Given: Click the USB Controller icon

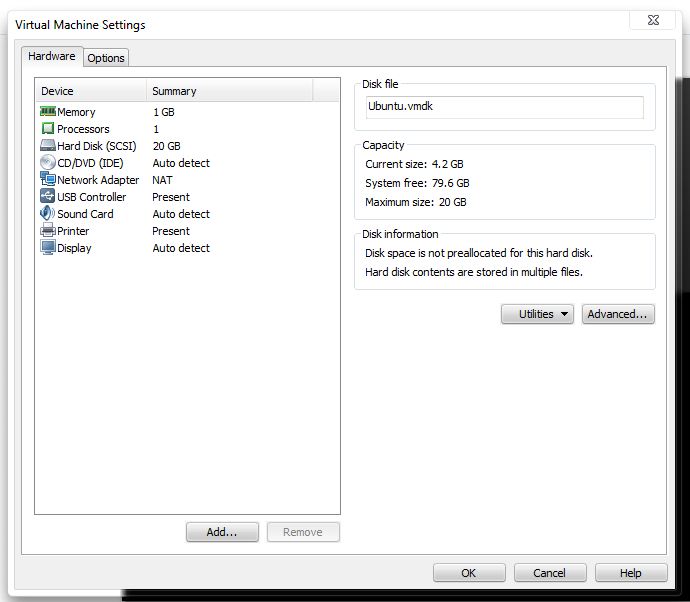Looking at the screenshot, I should 48,196.
